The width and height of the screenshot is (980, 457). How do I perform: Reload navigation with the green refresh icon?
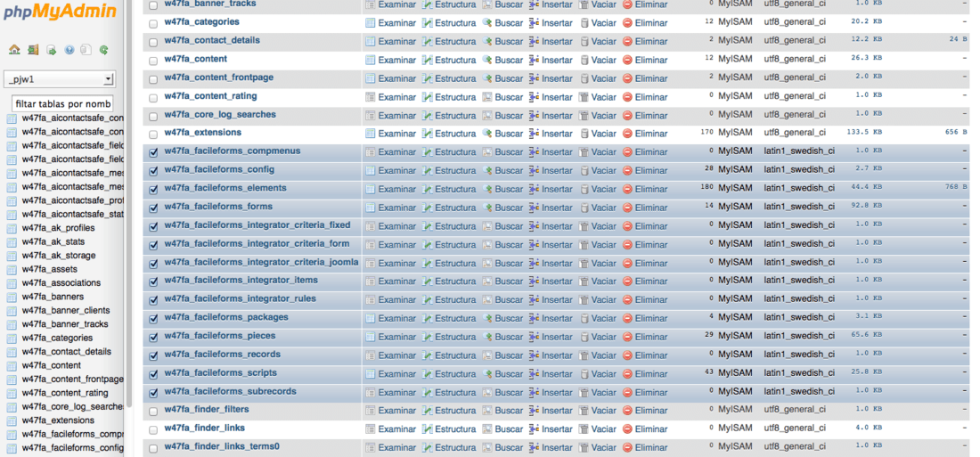(103, 50)
